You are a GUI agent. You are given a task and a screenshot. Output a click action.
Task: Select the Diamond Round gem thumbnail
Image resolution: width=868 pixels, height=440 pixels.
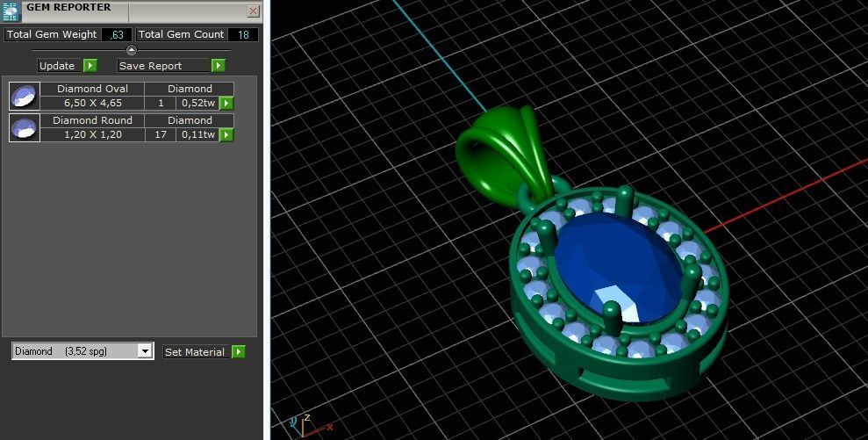pos(25,127)
